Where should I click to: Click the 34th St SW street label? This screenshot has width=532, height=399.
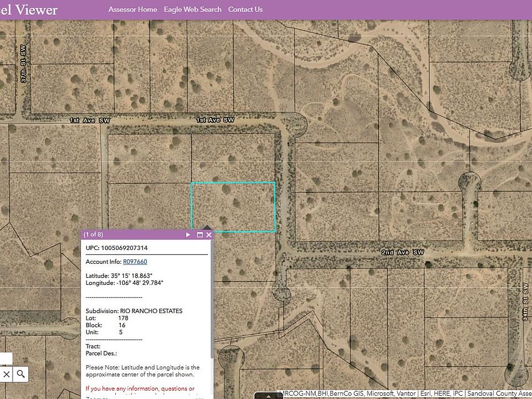[525, 303]
